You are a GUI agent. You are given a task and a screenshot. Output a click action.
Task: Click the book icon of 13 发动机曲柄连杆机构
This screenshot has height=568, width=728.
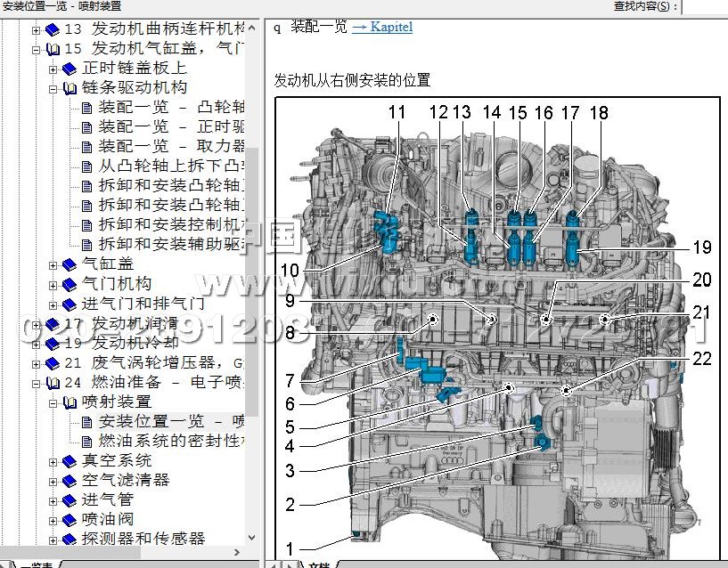click(52, 29)
